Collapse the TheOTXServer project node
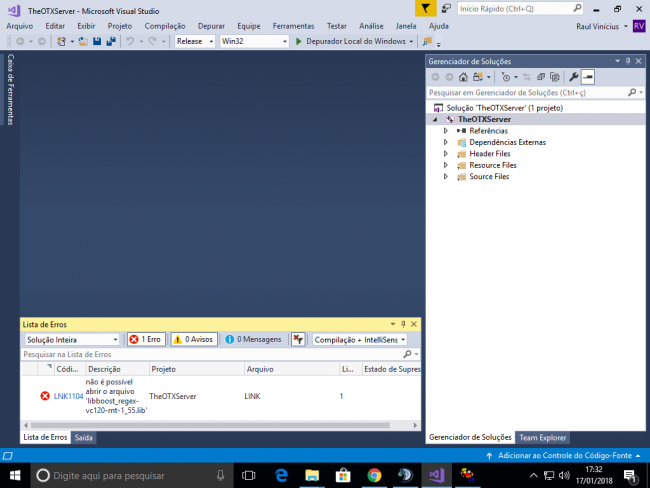650x488 pixels. [435, 119]
